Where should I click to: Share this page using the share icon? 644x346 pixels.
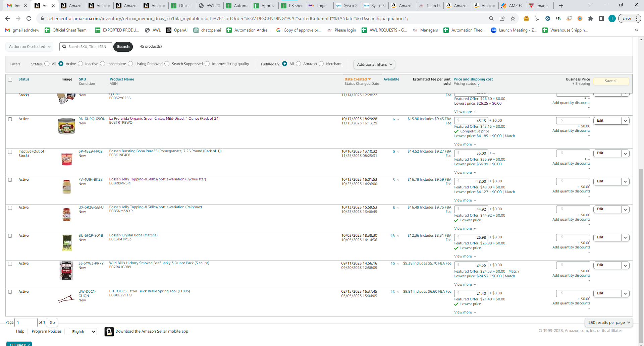point(502,18)
